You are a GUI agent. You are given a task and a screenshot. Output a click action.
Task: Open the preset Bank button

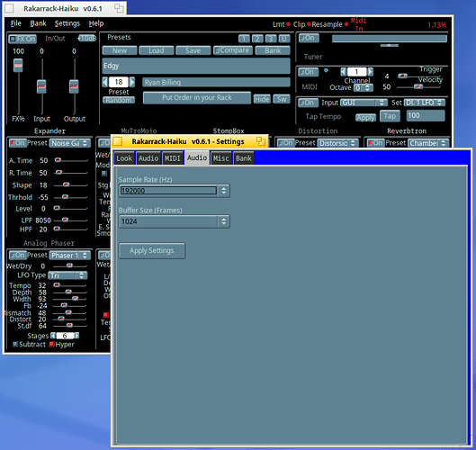pyautogui.click(x=273, y=50)
